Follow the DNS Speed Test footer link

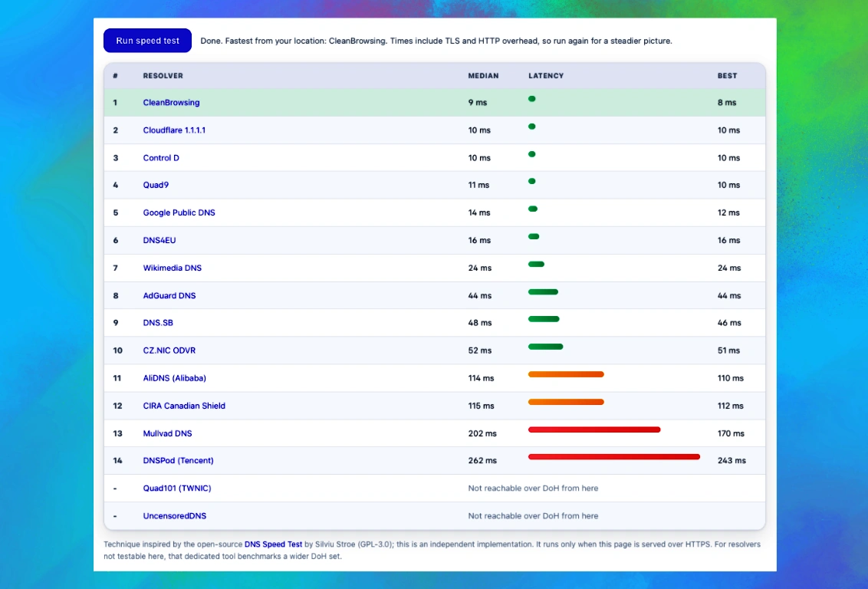tap(274, 545)
